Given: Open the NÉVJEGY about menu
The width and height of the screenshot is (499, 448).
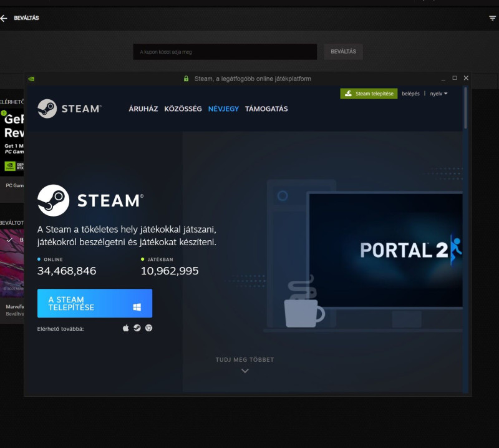Looking at the screenshot, I should [x=223, y=109].
